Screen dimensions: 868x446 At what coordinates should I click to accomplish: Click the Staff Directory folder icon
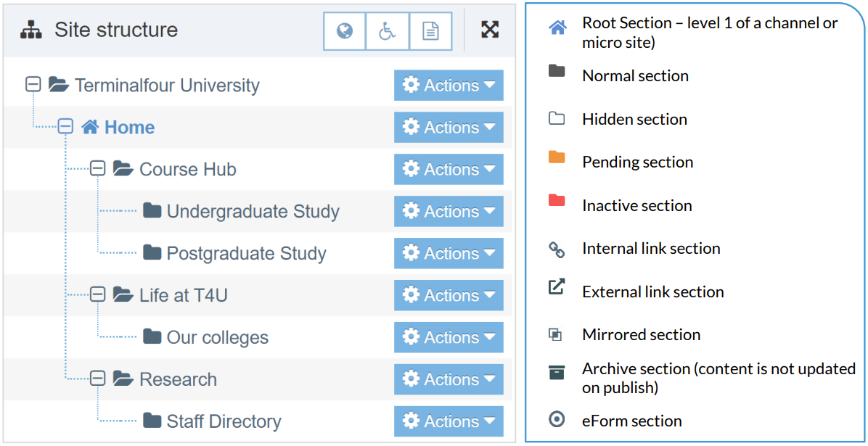pos(152,421)
